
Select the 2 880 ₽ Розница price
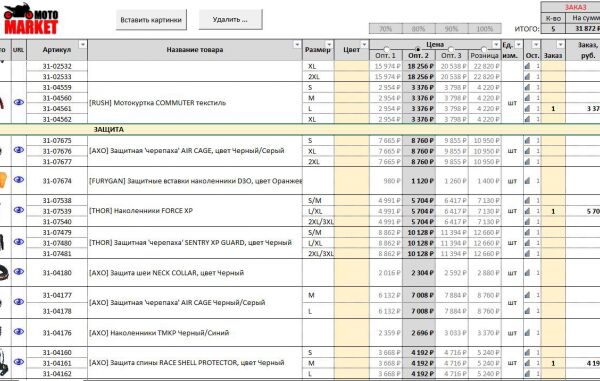coord(485,273)
